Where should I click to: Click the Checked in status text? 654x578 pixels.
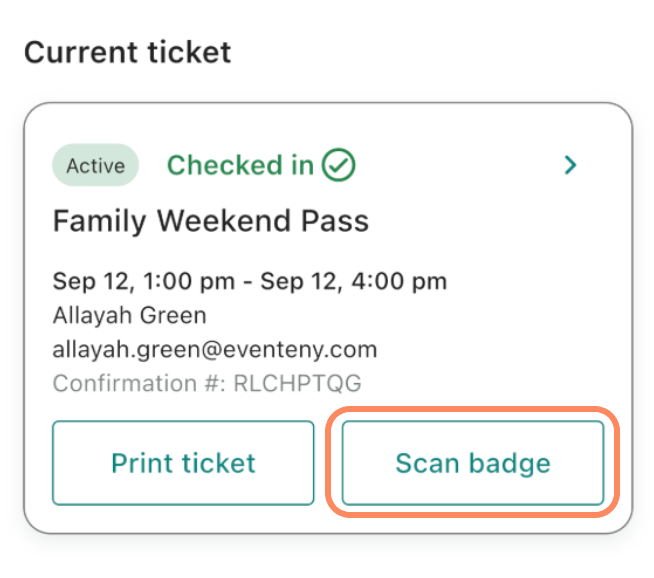[240, 165]
